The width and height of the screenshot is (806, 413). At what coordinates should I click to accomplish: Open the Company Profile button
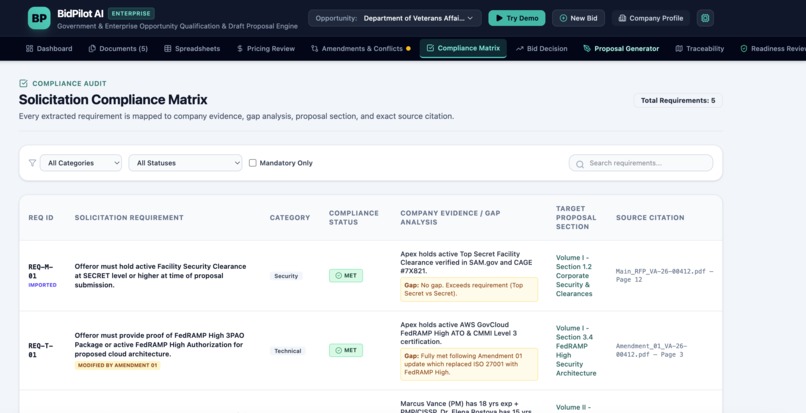650,18
